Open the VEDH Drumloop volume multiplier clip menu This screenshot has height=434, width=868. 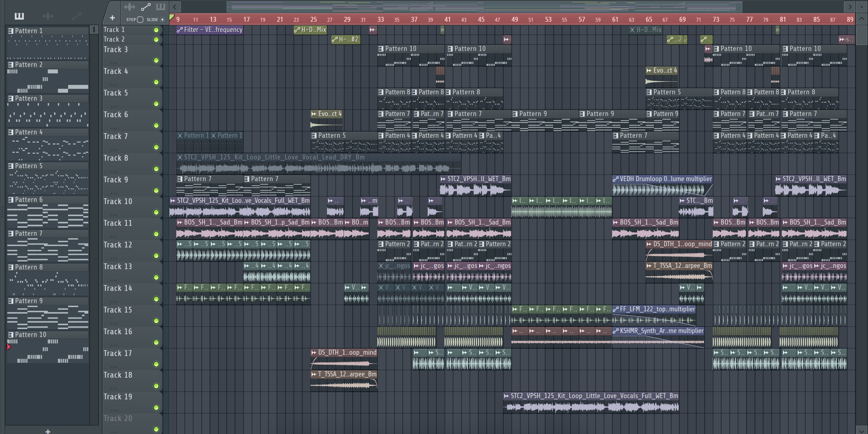coord(616,179)
